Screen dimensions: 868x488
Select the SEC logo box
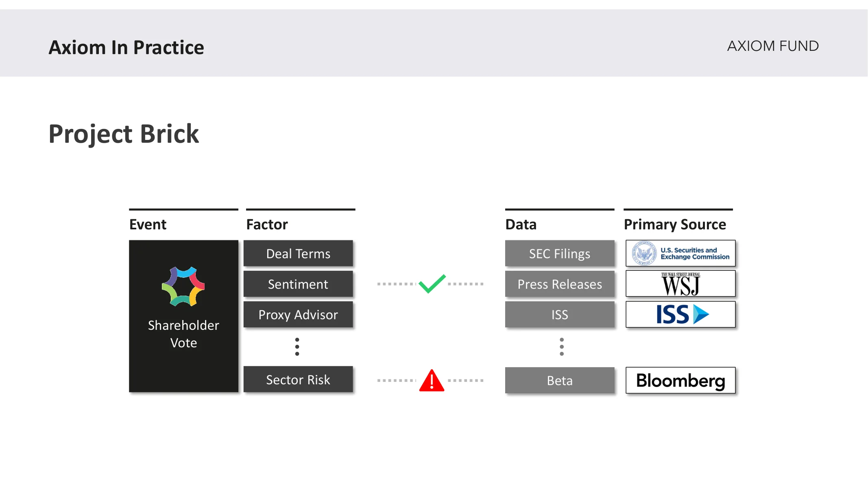[x=680, y=253]
